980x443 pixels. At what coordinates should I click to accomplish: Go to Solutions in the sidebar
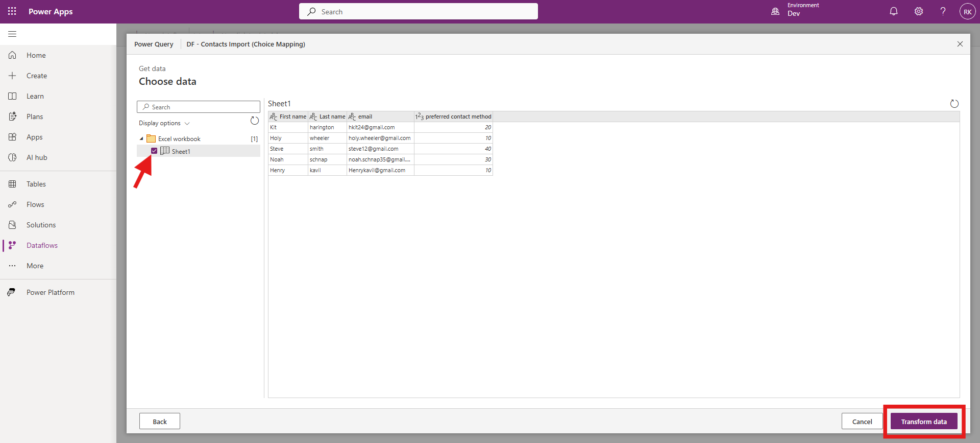point(41,225)
